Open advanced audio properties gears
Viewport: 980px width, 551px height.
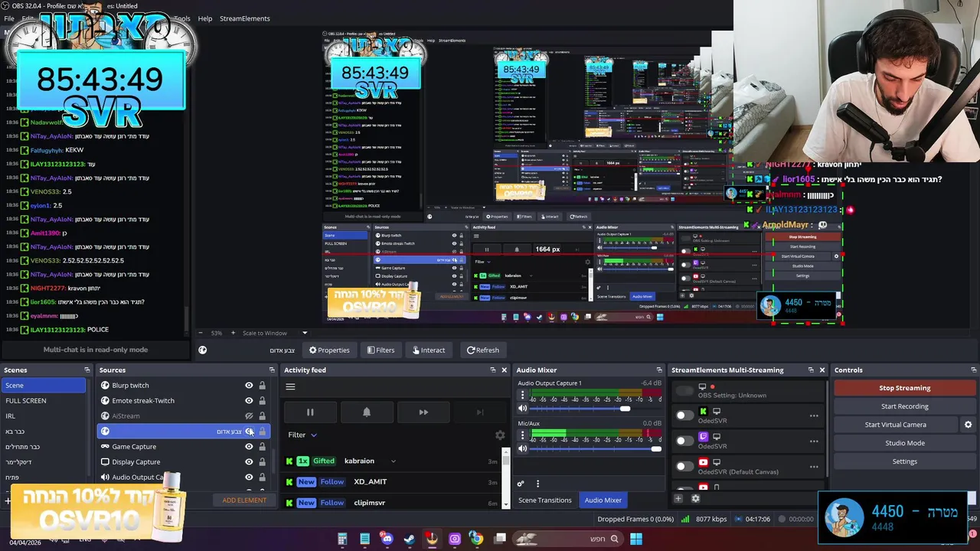(x=521, y=484)
